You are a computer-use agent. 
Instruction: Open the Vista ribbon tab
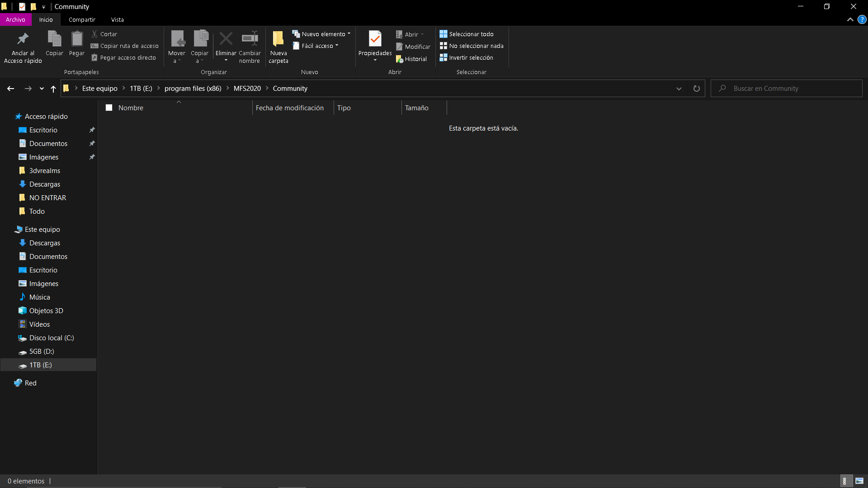coord(117,19)
